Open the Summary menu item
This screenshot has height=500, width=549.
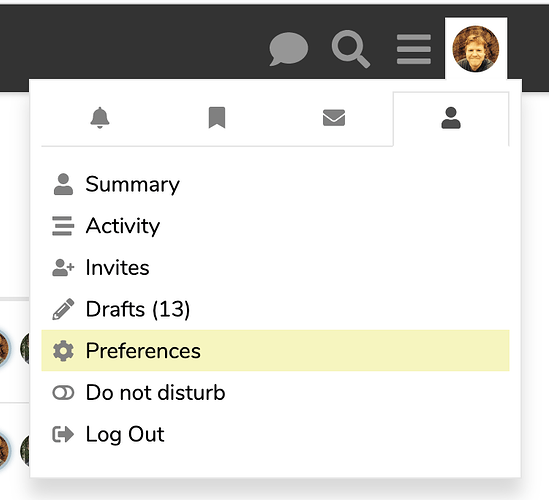[275, 184]
